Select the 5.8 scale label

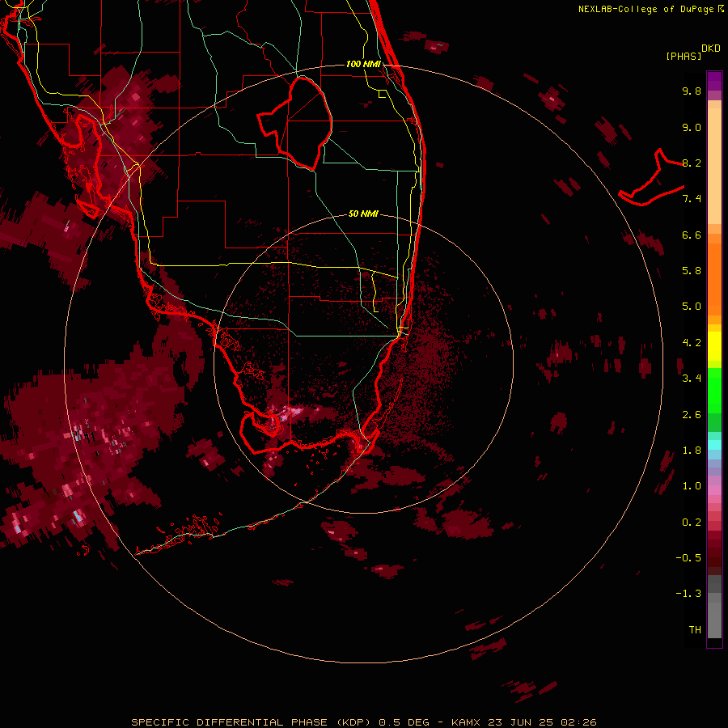tap(692, 271)
